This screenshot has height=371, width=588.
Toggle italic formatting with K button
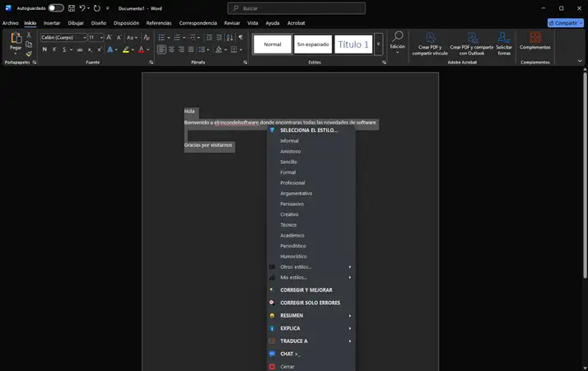[x=55, y=49]
